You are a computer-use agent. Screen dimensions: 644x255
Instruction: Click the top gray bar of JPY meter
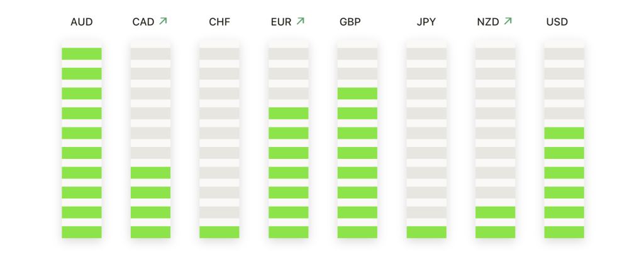coord(426,54)
